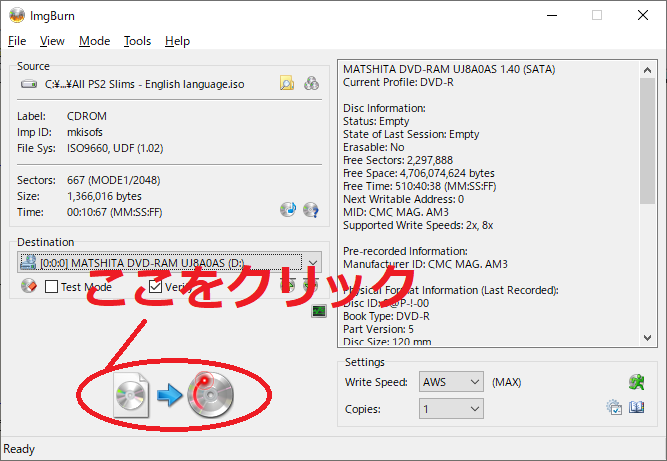Click the 'Ready' status bar text
Viewport: 667px width, 461px height.
pos(19,449)
